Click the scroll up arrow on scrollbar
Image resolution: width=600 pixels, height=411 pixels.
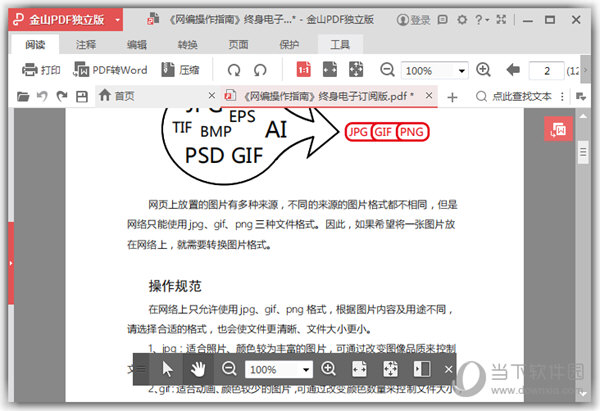583,116
